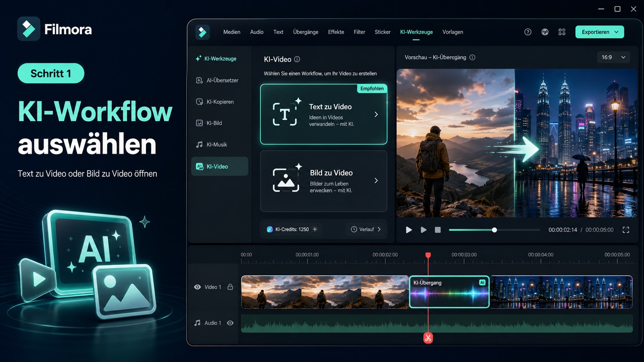Click the chevron on the Bild zu Video card
The width and height of the screenshot is (644, 362).
point(376,180)
